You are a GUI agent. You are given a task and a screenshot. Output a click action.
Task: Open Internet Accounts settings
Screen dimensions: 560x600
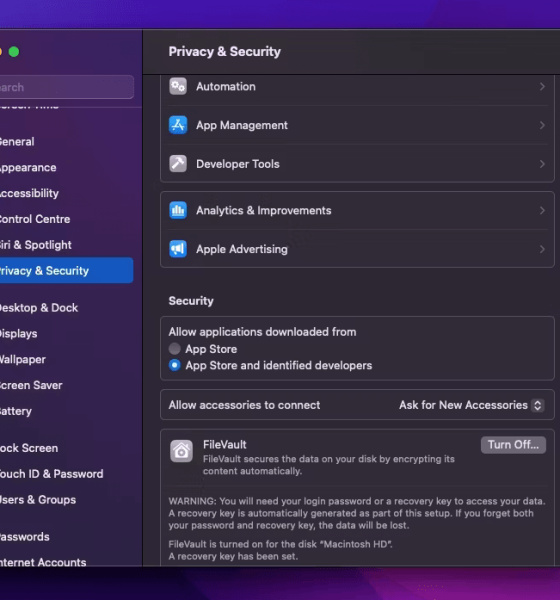pyautogui.click(x=43, y=562)
